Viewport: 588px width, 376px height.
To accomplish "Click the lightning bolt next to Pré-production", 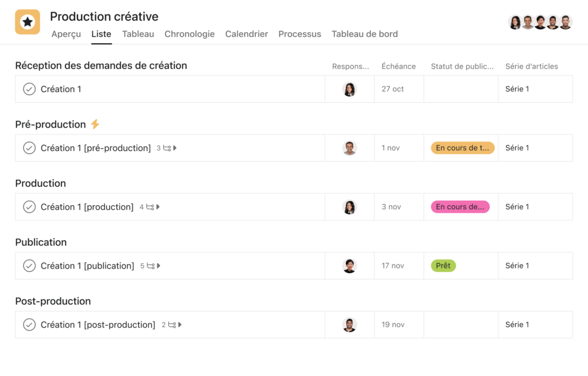I will pos(95,124).
